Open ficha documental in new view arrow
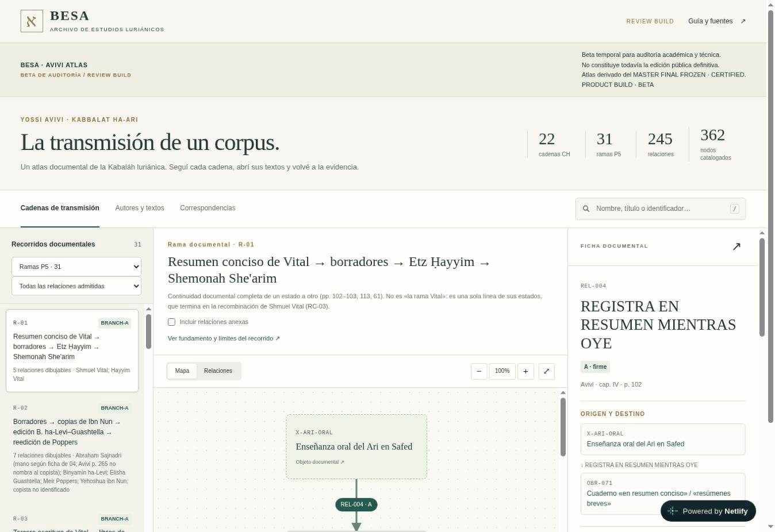The image size is (775, 532). (x=736, y=246)
